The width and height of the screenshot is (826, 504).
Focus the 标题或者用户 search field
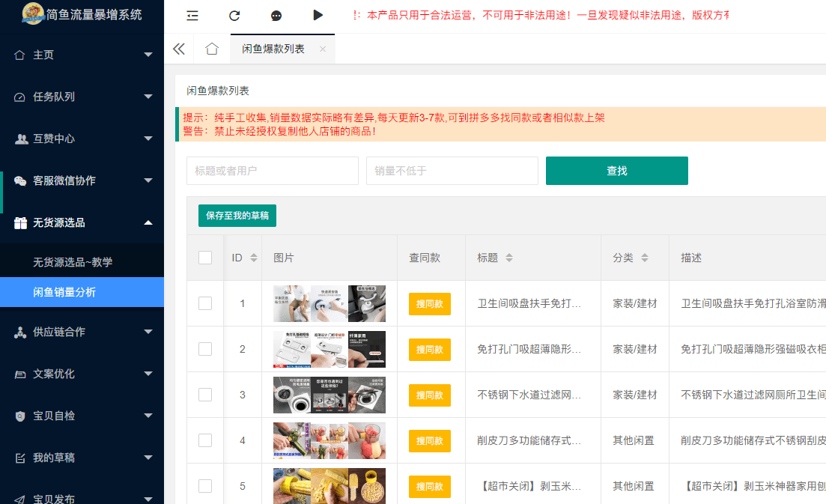273,171
